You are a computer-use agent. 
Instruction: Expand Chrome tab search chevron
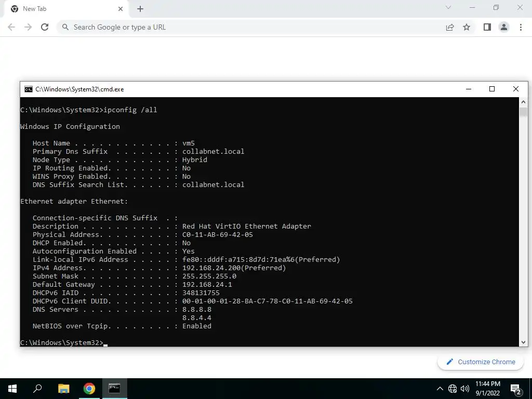[448, 7]
